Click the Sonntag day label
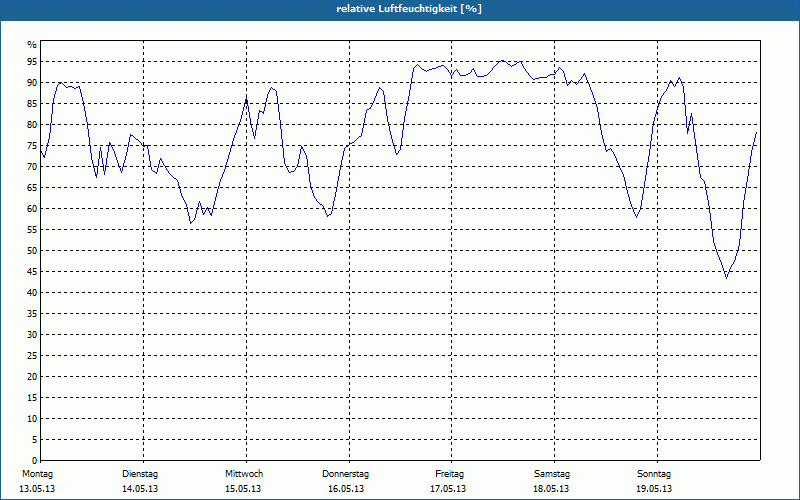Image resolution: width=800 pixels, height=500 pixels. click(x=654, y=474)
